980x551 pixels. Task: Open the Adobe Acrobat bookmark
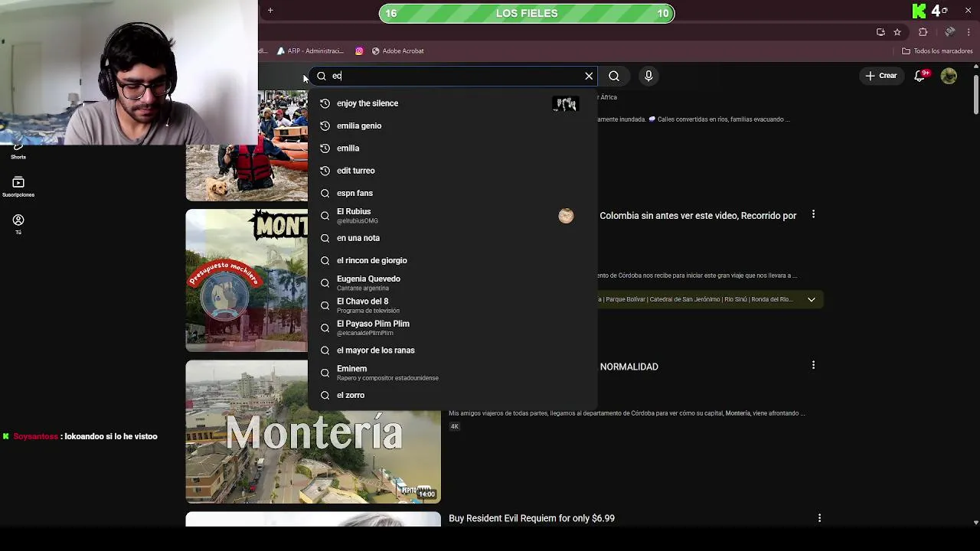pyautogui.click(x=397, y=51)
